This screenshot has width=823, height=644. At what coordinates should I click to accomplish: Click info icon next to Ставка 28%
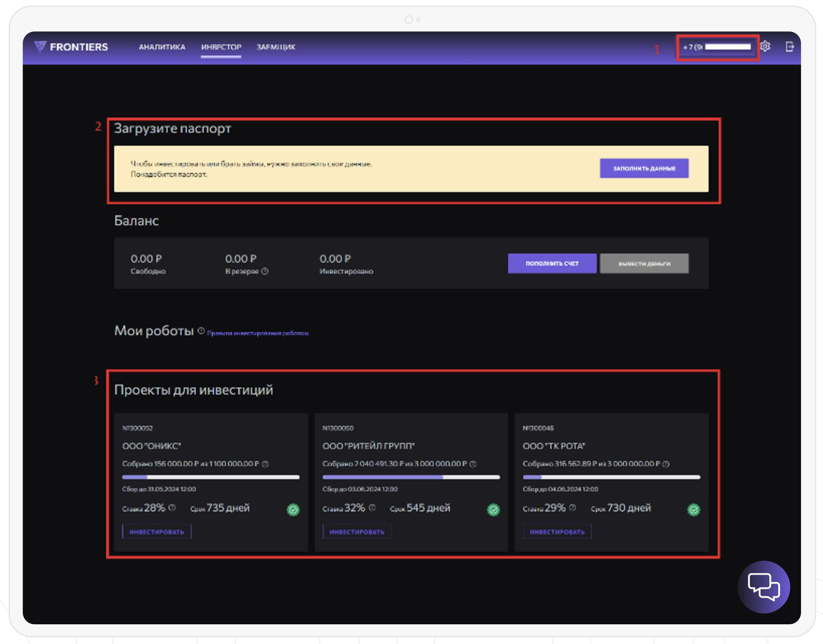[172, 507]
